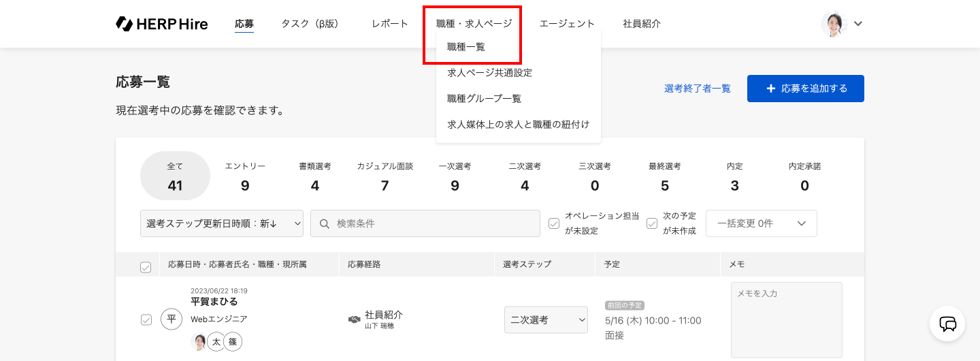Click the magnifier icon in search box
This screenshot has width=980, height=361.
(x=325, y=223)
